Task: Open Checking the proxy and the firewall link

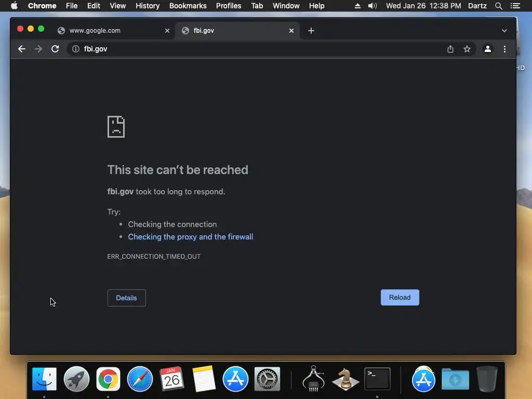Action: [x=190, y=237]
